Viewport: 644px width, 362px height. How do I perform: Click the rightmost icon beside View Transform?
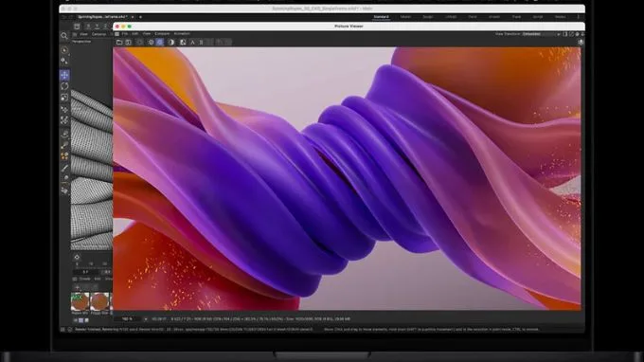tap(582, 34)
